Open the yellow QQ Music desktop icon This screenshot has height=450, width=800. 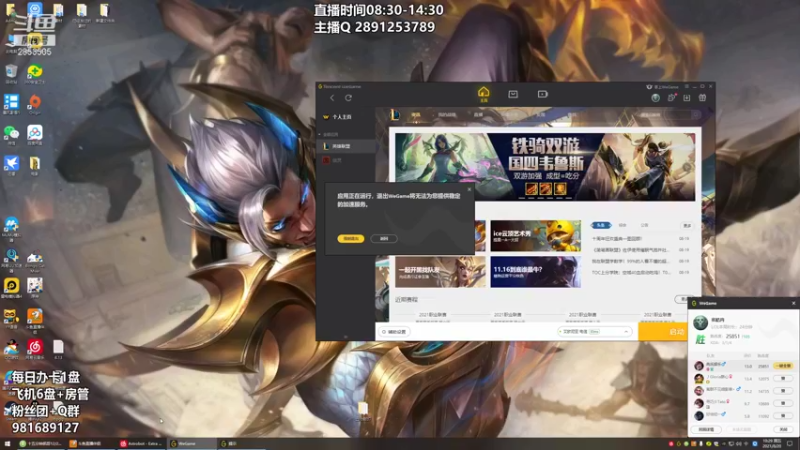11,288
